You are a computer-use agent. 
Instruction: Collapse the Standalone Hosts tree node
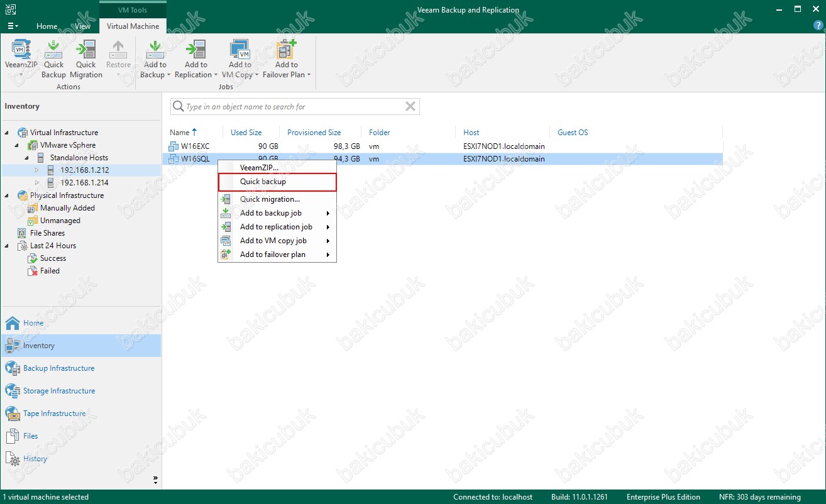point(27,158)
